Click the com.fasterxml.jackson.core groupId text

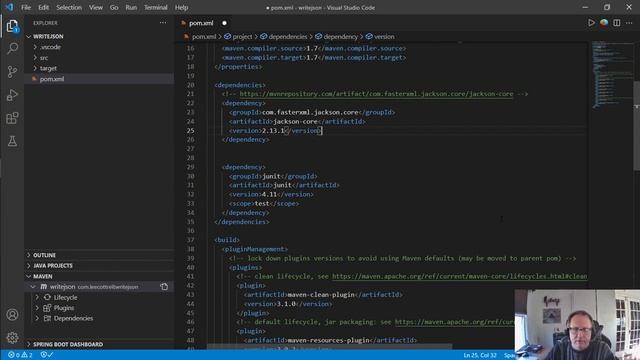coord(310,112)
